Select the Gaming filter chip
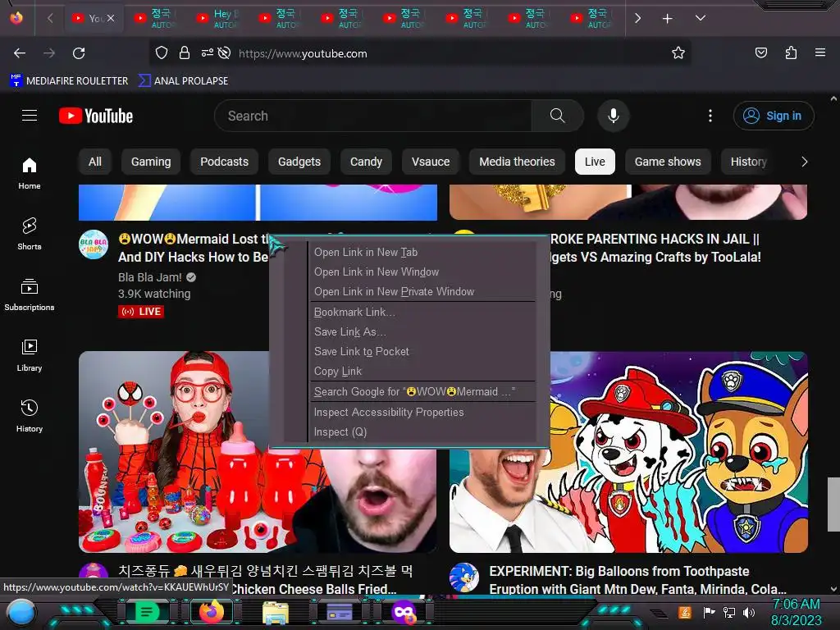The height and width of the screenshot is (630, 840). pyautogui.click(x=151, y=162)
